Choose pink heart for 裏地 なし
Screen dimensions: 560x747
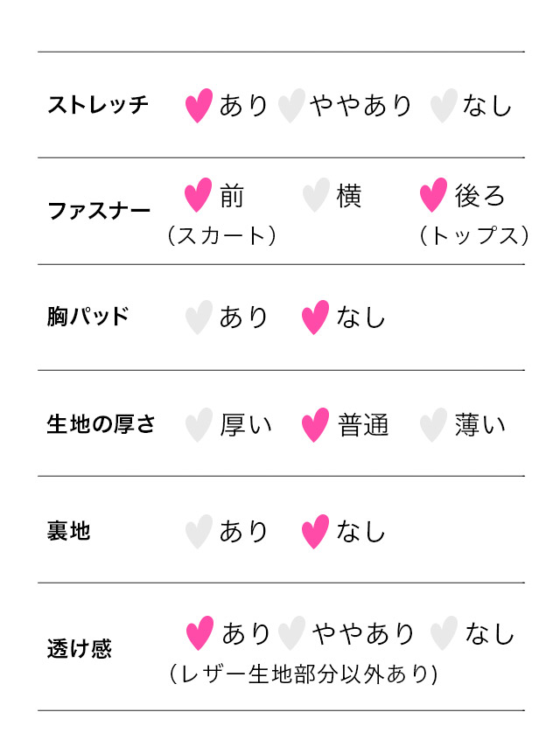coord(315,531)
